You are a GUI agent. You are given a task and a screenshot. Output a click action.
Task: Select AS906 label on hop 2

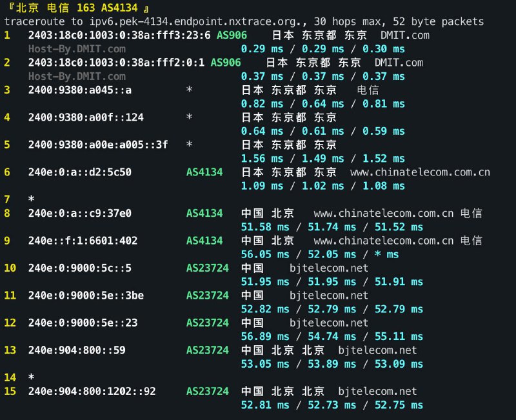[226, 63]
